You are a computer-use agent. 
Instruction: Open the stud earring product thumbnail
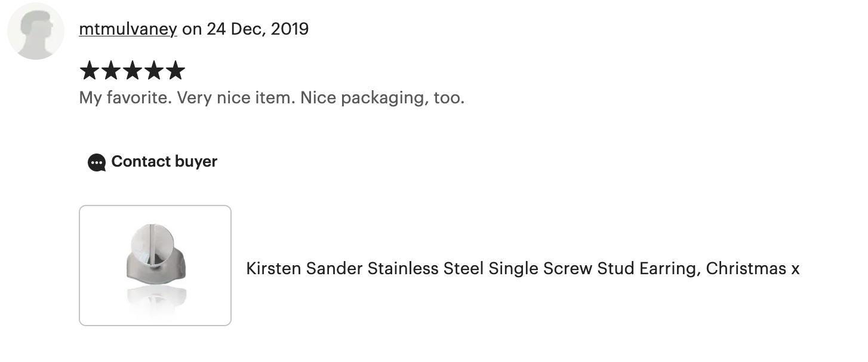click(x=155, y=265)
